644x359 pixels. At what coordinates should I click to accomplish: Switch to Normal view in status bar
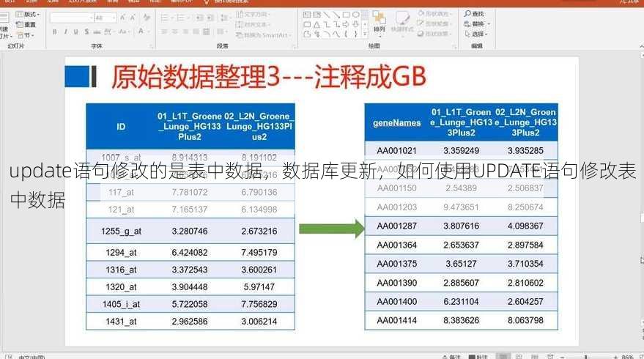(503, 357)
